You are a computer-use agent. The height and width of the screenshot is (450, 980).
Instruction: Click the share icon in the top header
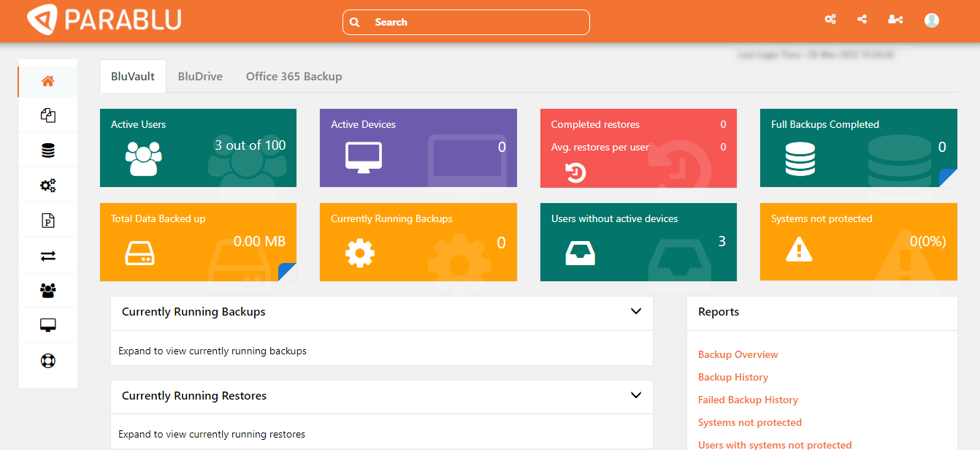click(862, 20)
